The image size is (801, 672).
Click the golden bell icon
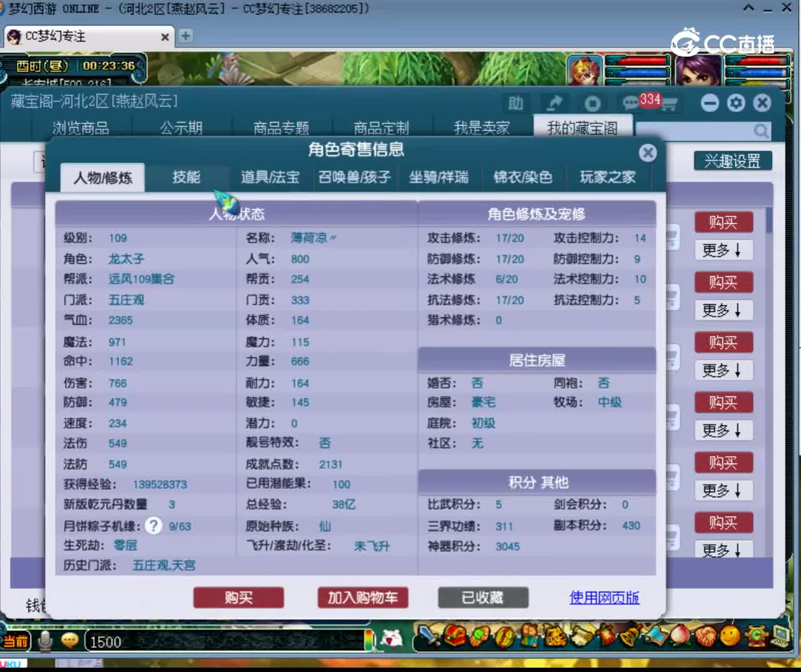click(631, 636)
